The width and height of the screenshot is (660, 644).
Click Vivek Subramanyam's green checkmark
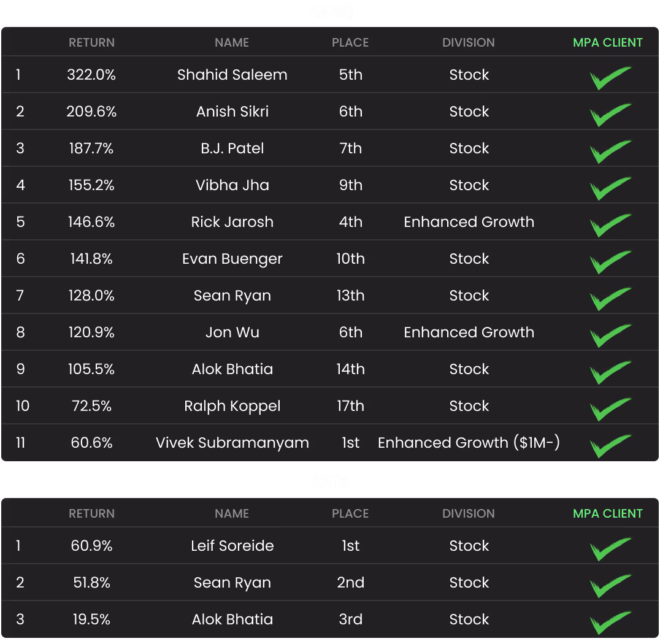pyautogui.click(x=609, y=446)
